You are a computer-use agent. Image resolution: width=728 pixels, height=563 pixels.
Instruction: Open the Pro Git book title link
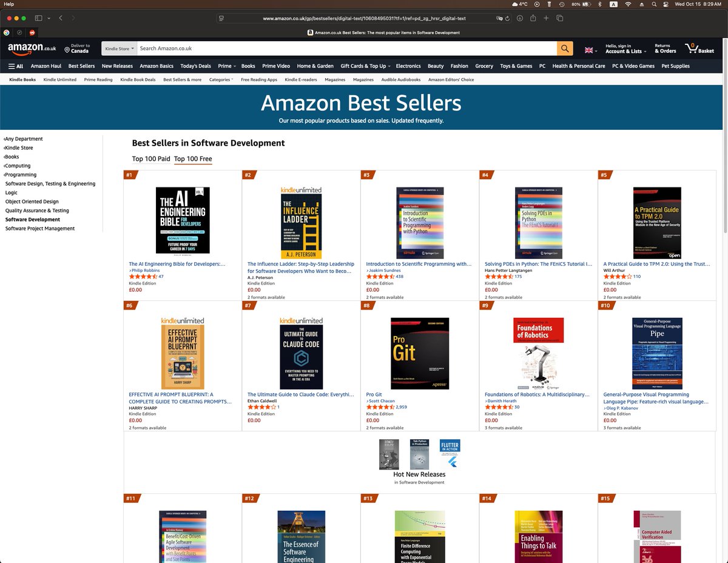pyautogui.click(x=374, y=394)
